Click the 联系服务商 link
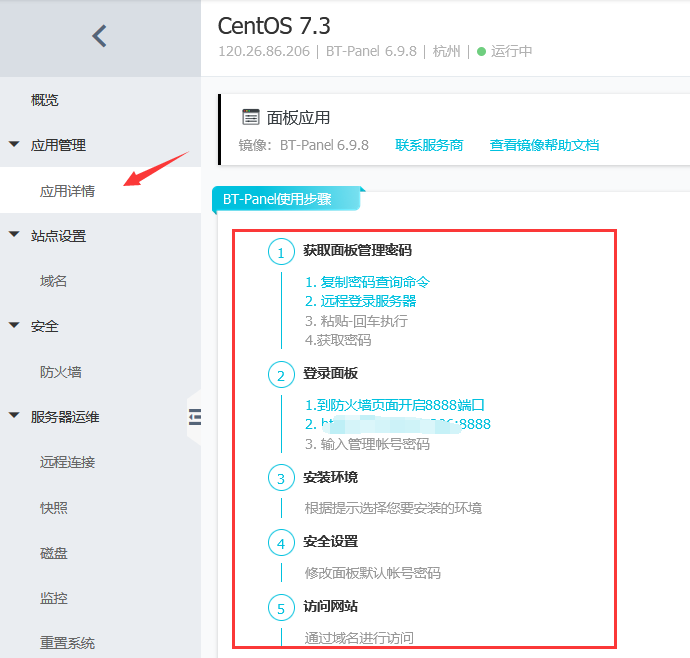690x658 pixels. click(x=429, y=145)
